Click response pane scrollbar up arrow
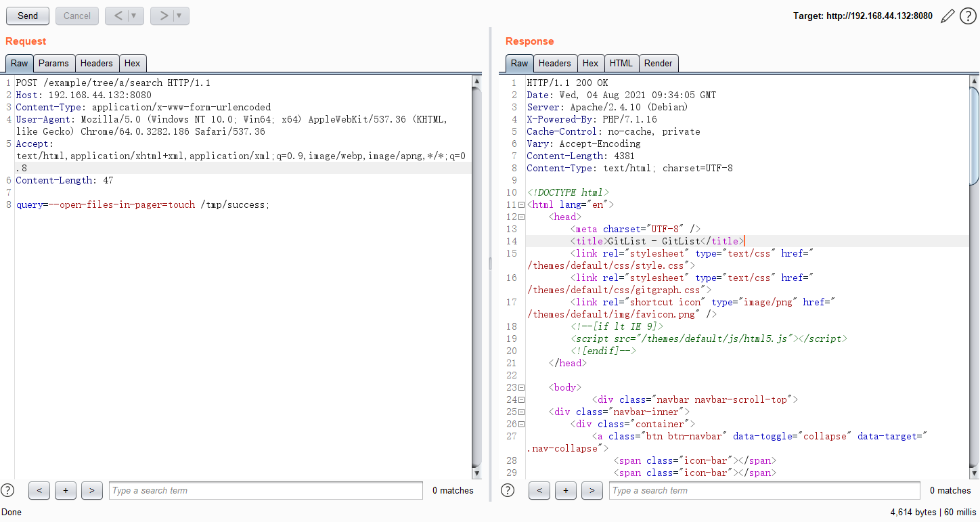The image size is (980, 522). [975, 81]
